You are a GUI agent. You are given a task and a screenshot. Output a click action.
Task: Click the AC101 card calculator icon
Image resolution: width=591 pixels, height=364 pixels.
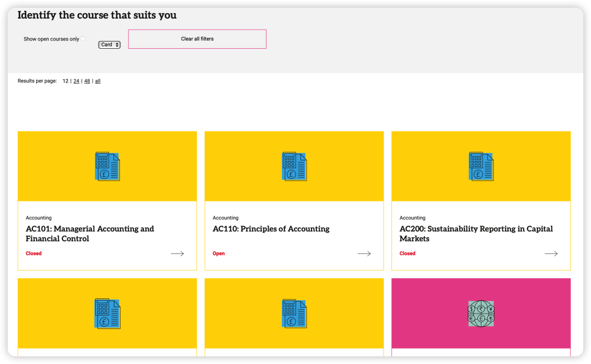(x=107, y=166)
